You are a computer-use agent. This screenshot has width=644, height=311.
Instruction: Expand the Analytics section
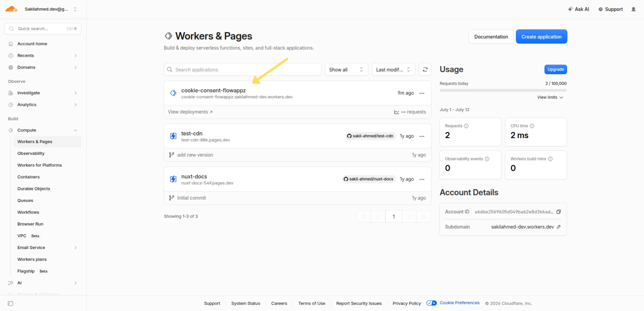click(43, 105)
